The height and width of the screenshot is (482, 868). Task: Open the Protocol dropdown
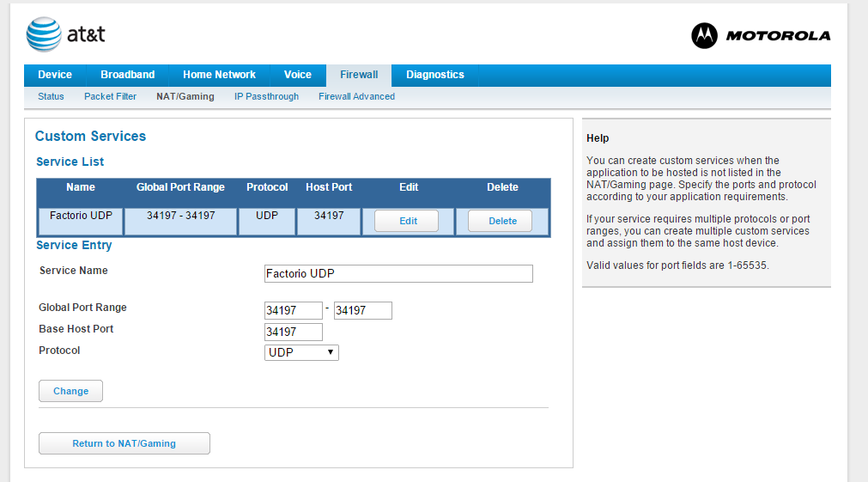[301, 352]
